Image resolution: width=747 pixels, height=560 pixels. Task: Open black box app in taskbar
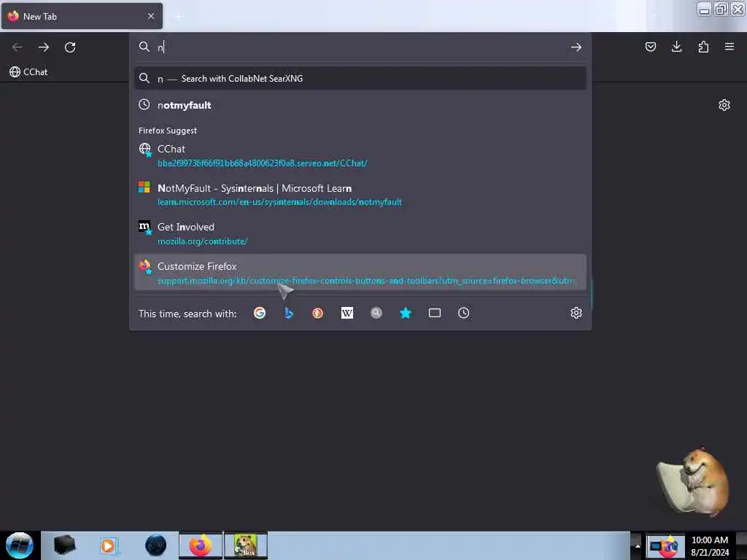point(64,545)
